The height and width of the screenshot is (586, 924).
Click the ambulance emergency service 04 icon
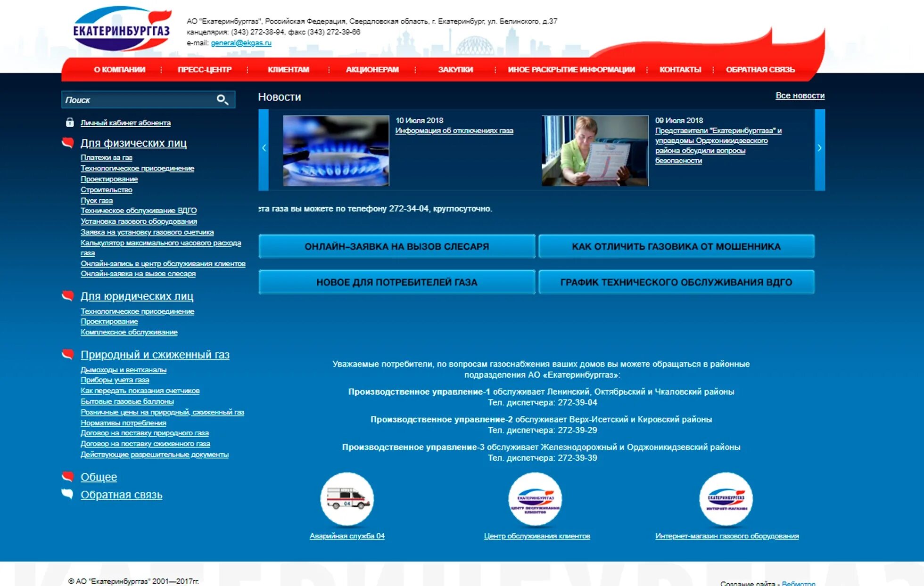[x=347, y=499]
